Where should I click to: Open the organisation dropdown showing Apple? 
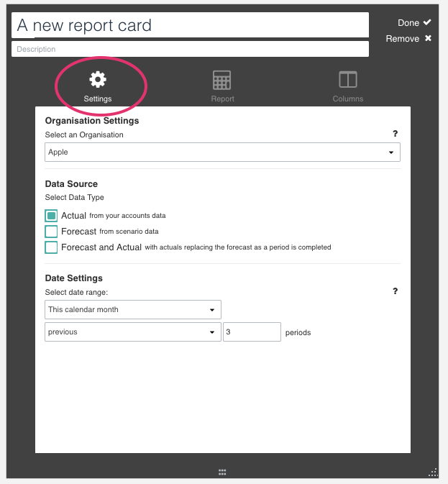coord(222,152)
